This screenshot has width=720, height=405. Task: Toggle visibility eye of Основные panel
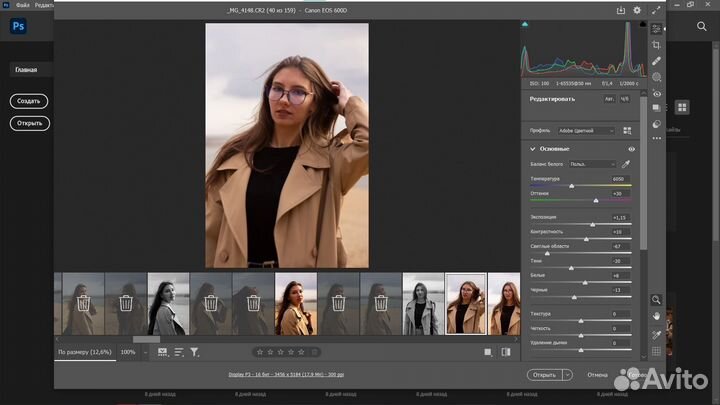click(631, 148)
